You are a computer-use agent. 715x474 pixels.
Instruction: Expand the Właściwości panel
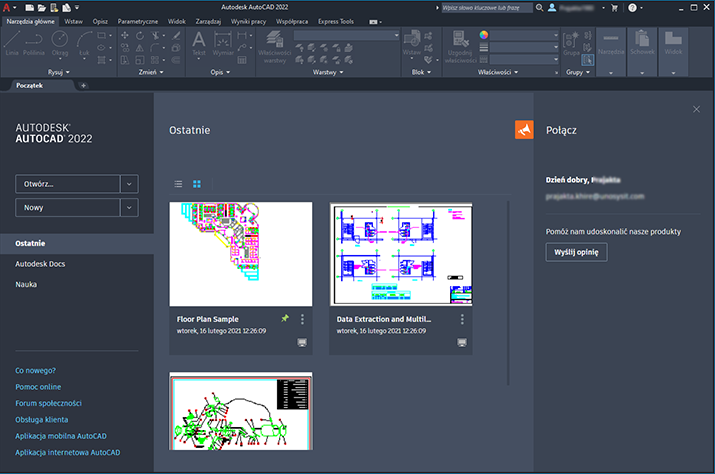pos(498,72)
